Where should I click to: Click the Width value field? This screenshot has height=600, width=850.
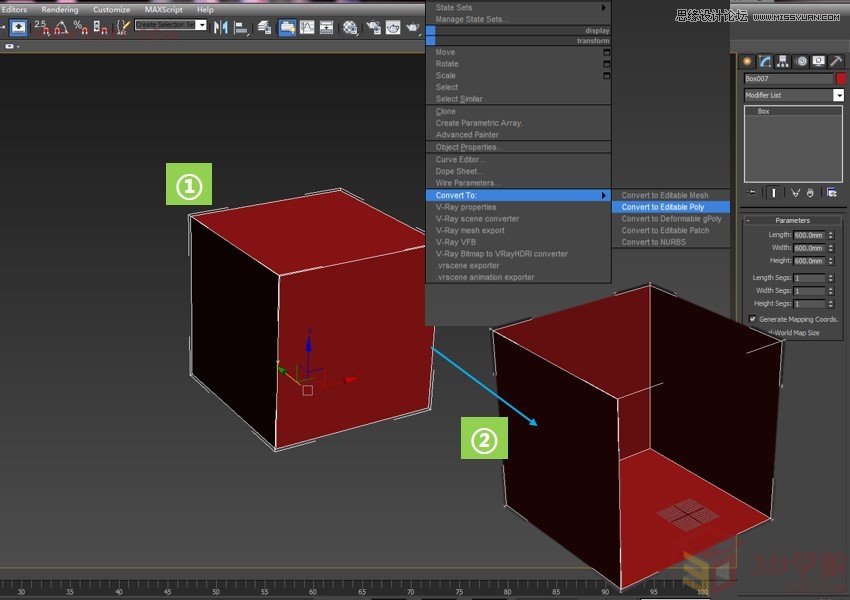(809, 248)
